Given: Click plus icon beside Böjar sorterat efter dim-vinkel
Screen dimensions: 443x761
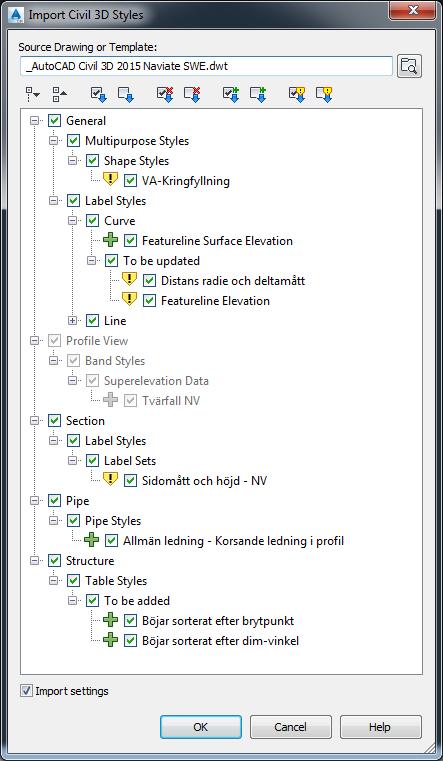Looking at the screenshot, I should (x=111, y=640).
